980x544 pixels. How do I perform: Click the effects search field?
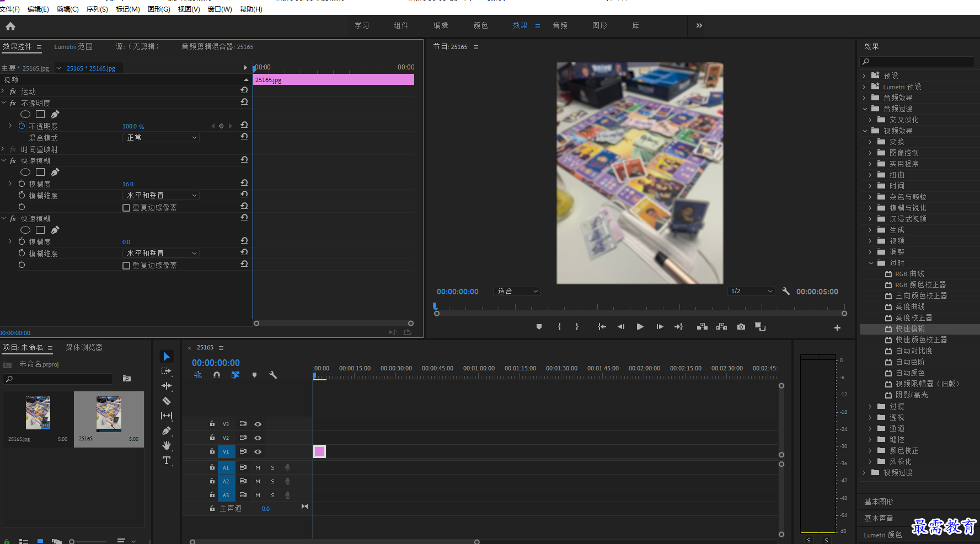[917, 62]
